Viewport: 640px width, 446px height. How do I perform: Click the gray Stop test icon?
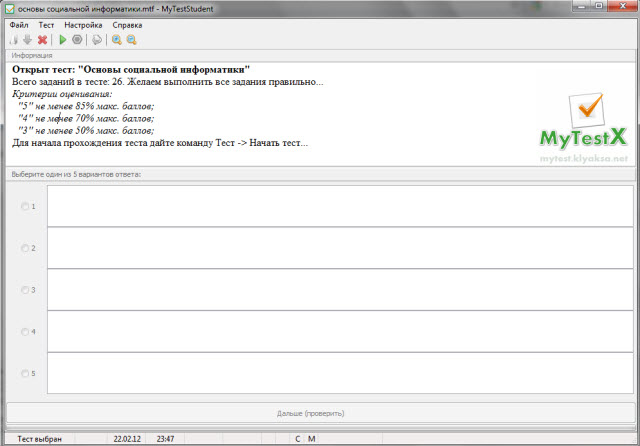pos(77,40)
